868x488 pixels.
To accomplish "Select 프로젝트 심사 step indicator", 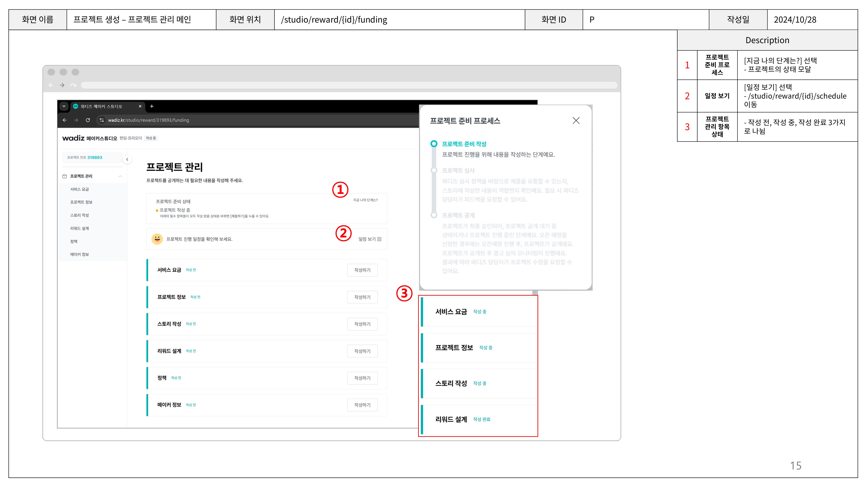I will tap(434, 170).
